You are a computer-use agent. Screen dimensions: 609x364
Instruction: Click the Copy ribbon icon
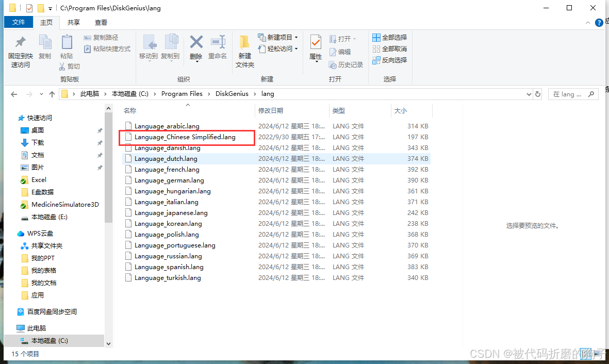pyautogui.click(x=45, y=42)
